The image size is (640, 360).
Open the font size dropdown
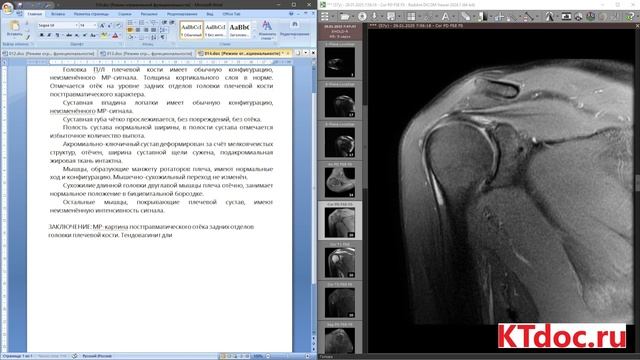(95, 25)
